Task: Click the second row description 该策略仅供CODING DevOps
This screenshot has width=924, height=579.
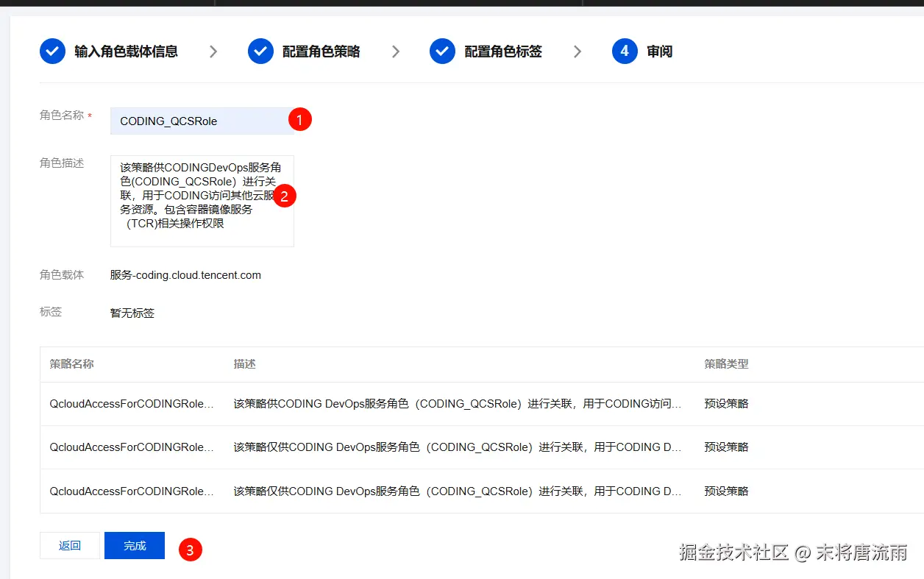Action: 458,447
